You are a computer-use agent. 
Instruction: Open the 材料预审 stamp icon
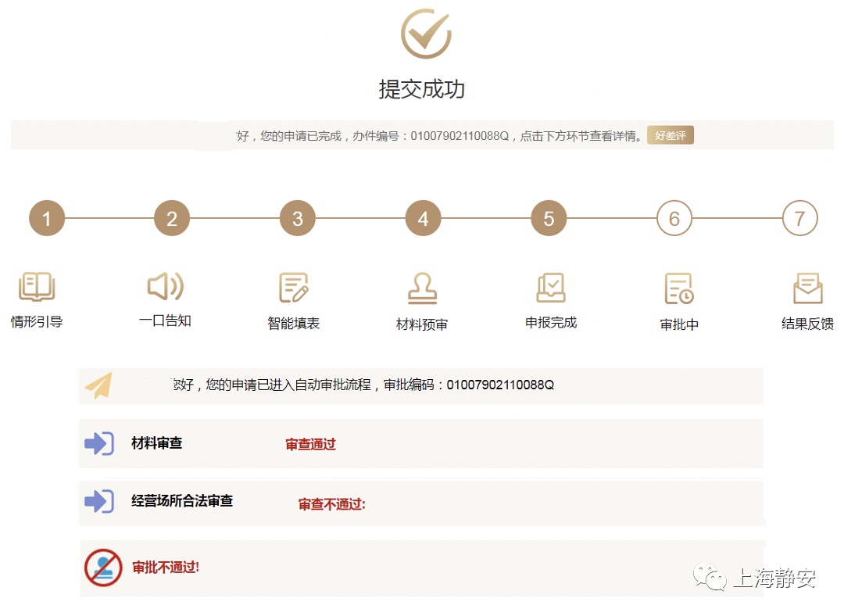pyautogui.click(x=422, y=288)
